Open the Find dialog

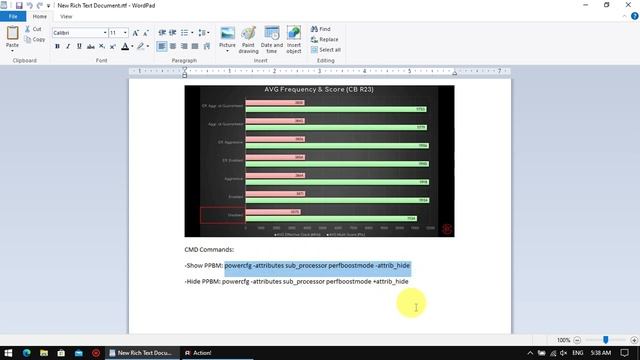(x=321, y=29)
